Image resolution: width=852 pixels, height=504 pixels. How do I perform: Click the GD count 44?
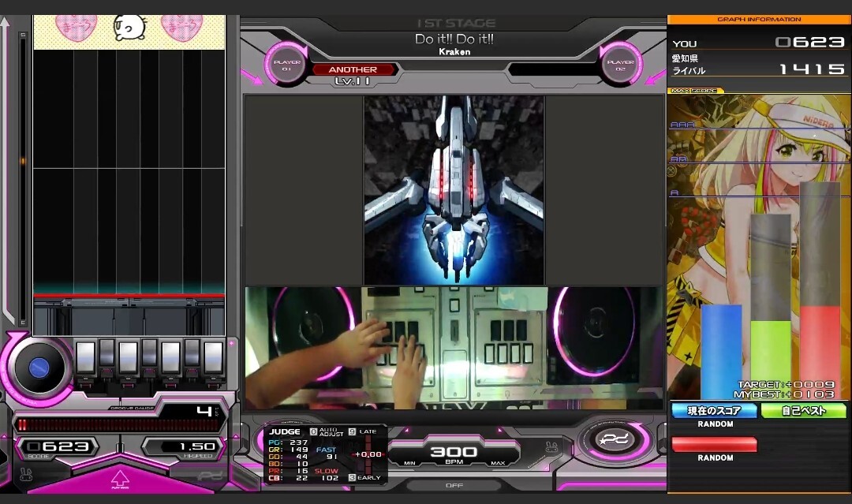coord(302,457)
